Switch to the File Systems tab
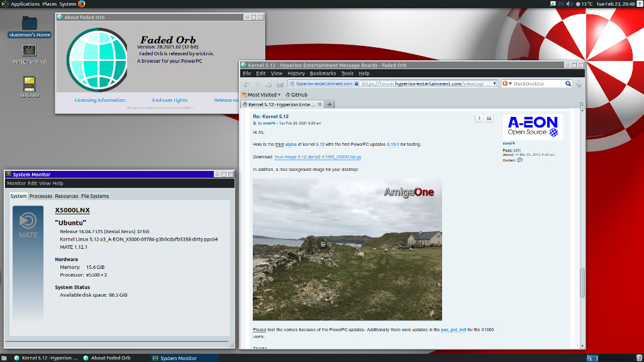 (x=95, y=196)
